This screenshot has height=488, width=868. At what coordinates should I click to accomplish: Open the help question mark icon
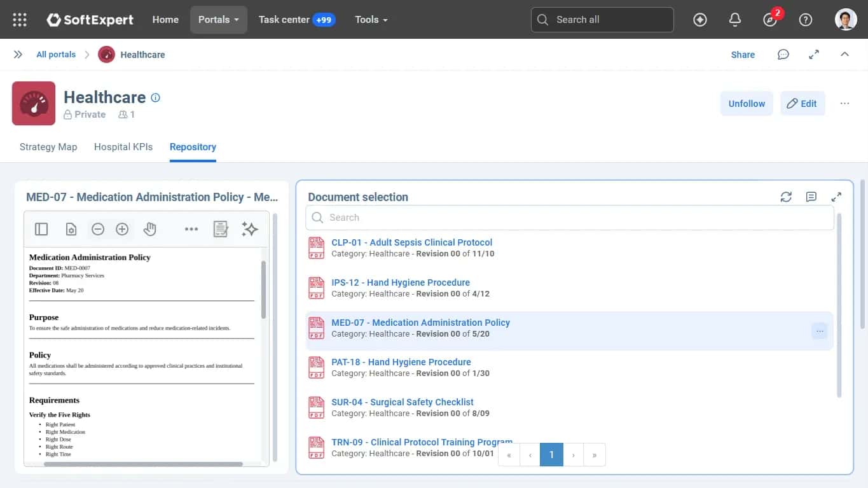pyautogui.click(x=806, y=20)
